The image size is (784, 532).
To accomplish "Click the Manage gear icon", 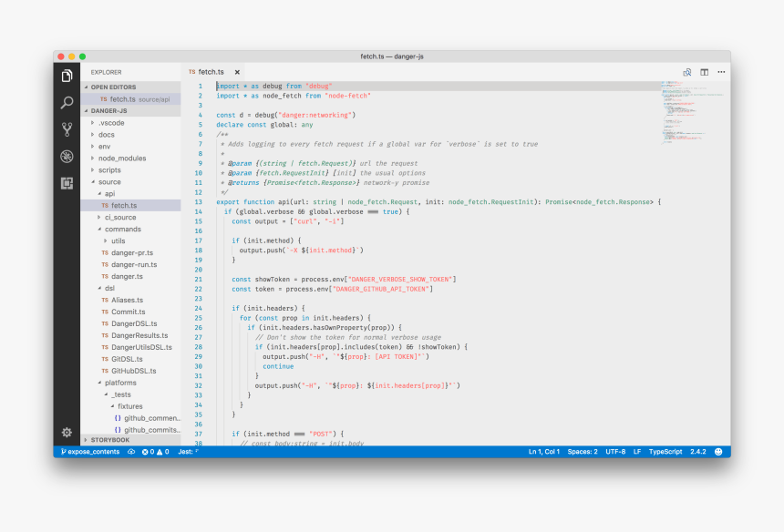I will pos(67,432).
